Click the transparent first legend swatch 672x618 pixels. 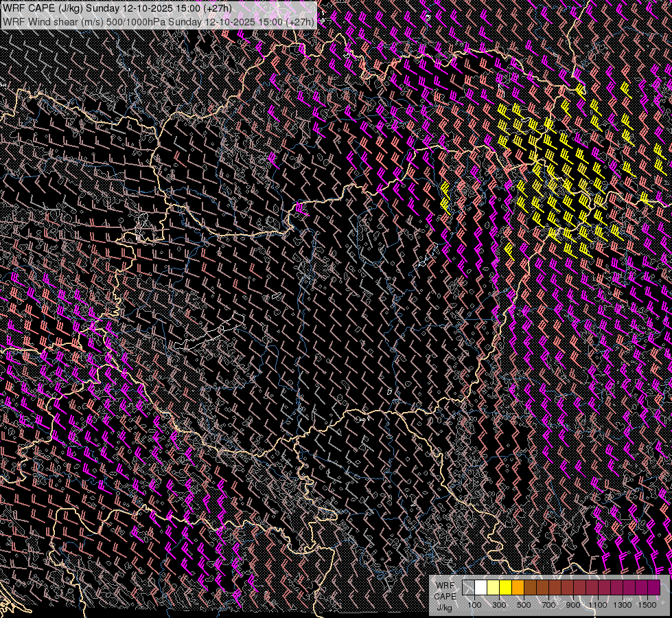click(x=468, y=588)
